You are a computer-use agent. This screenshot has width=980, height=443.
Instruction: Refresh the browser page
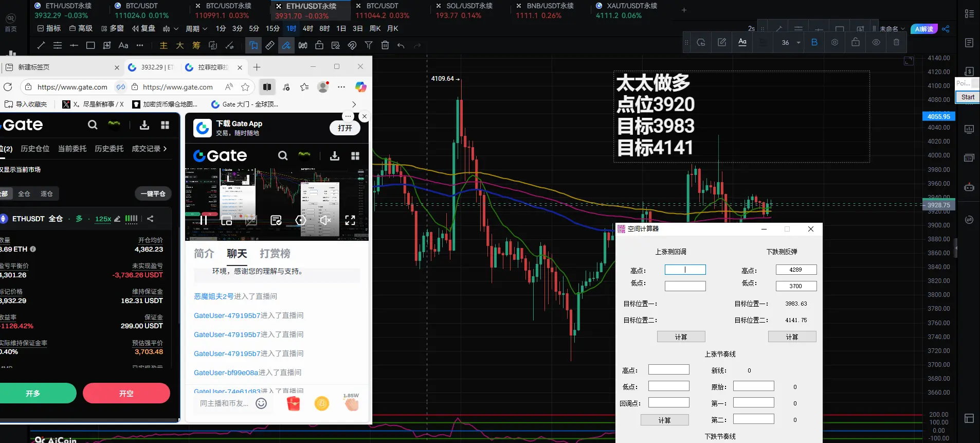click(8, 87)
